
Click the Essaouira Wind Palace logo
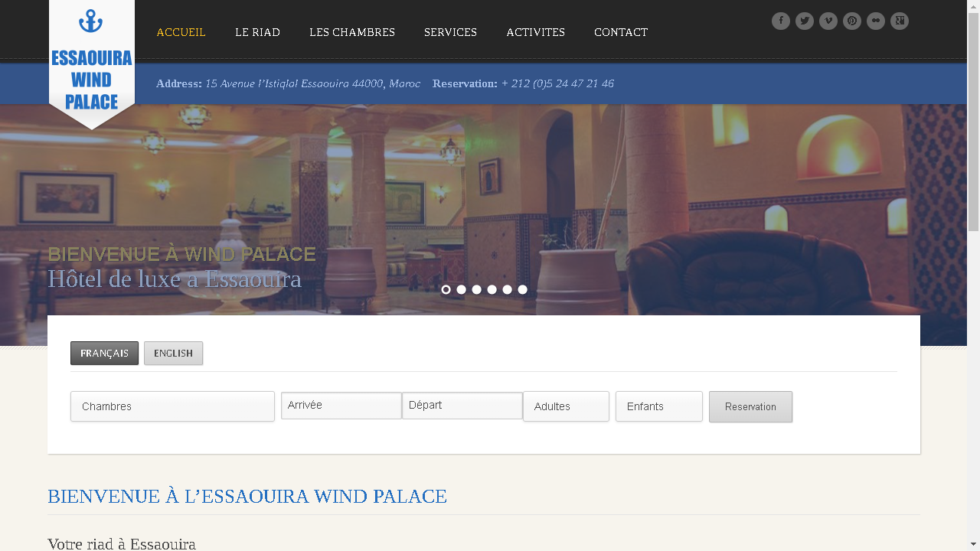pyautogui.click(x=92, y=65)
